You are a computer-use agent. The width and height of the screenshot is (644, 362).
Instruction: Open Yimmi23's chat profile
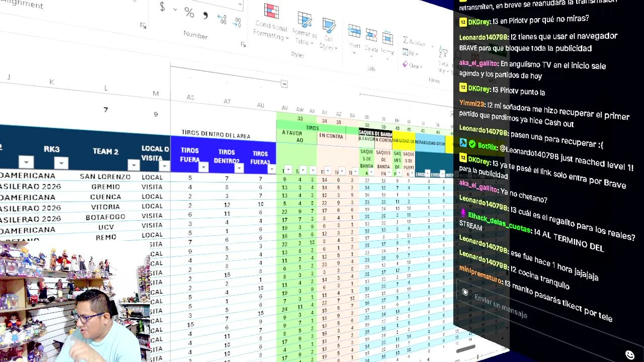click(x=471, y=104)
